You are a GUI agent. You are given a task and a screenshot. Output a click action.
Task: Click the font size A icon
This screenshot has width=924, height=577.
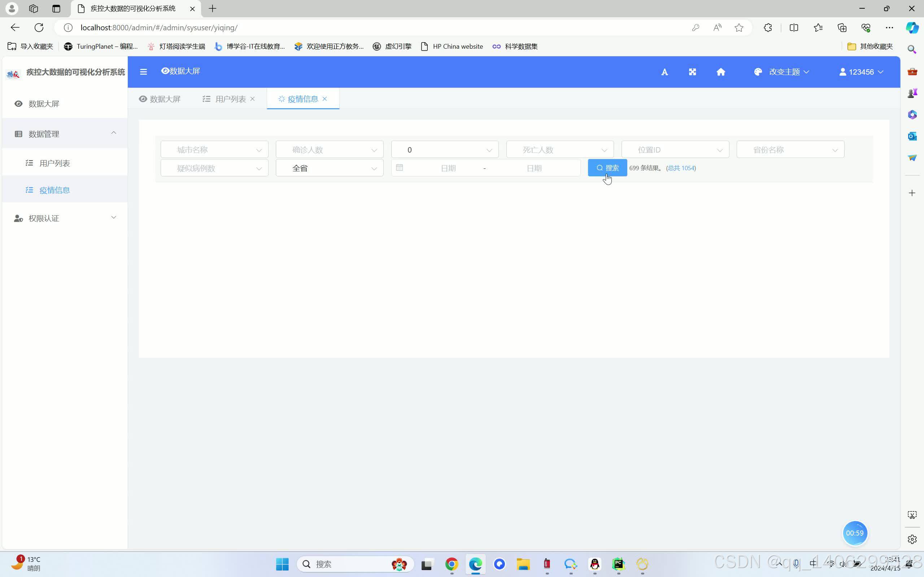click(664, 71)
